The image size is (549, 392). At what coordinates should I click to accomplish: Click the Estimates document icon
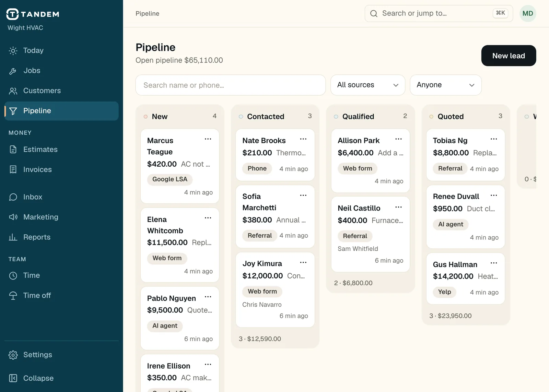pos(13,150)
